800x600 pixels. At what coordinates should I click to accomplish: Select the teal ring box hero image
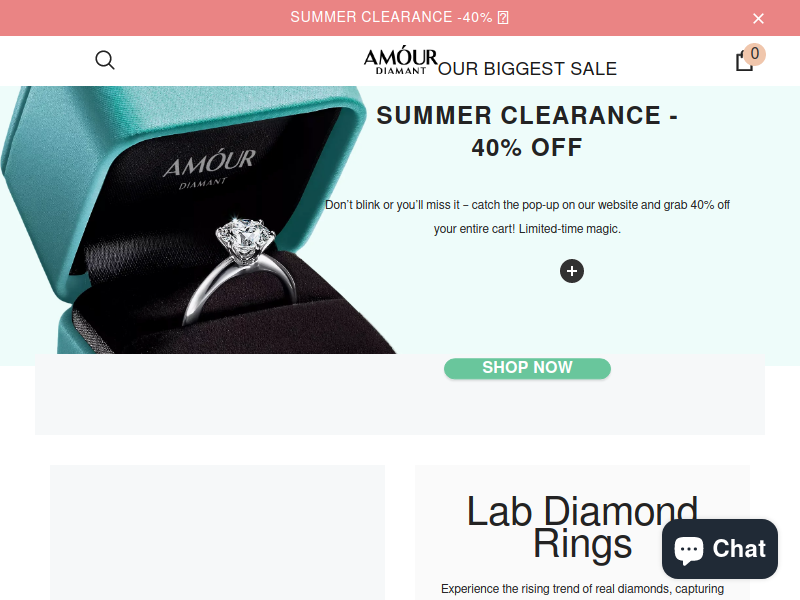198,220
